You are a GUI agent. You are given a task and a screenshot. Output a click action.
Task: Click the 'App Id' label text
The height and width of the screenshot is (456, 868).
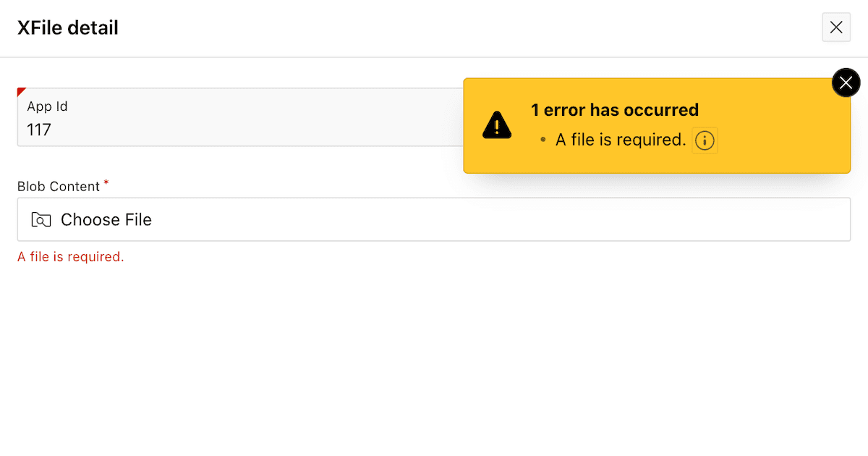46,106
